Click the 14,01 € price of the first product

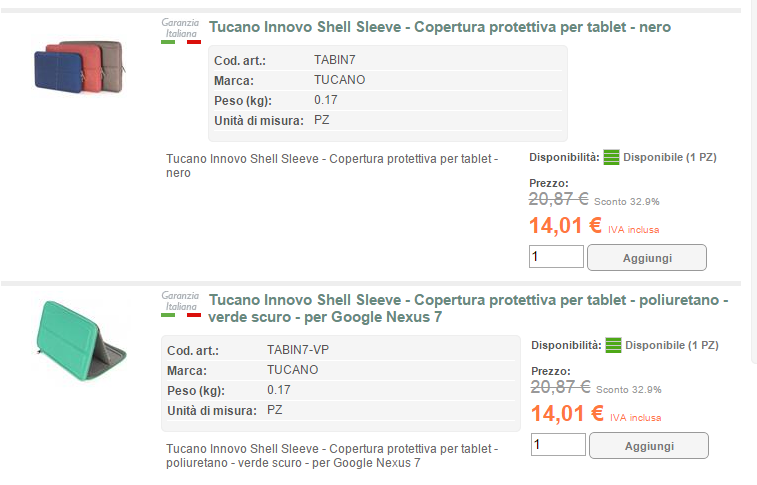point(565,226)
